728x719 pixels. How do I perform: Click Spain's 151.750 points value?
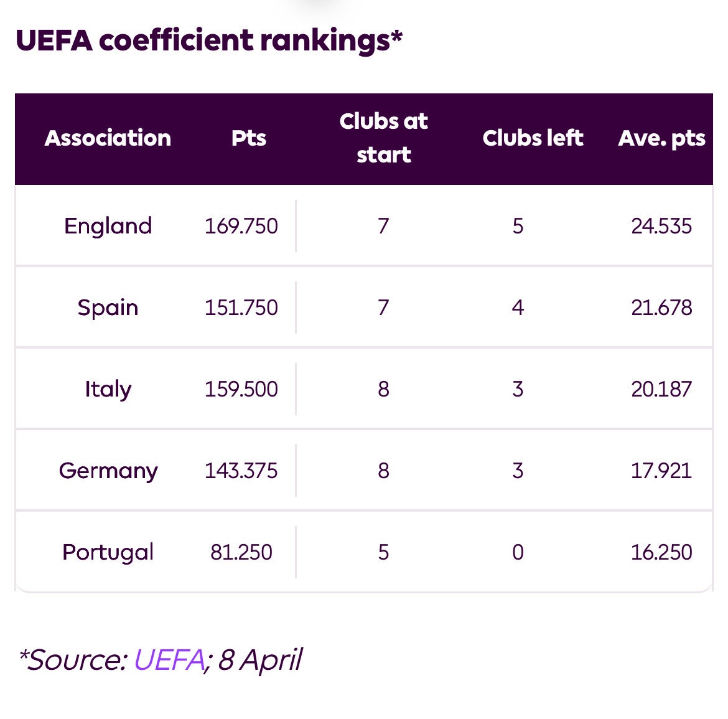pyautogui.click(x=241, y=308)
